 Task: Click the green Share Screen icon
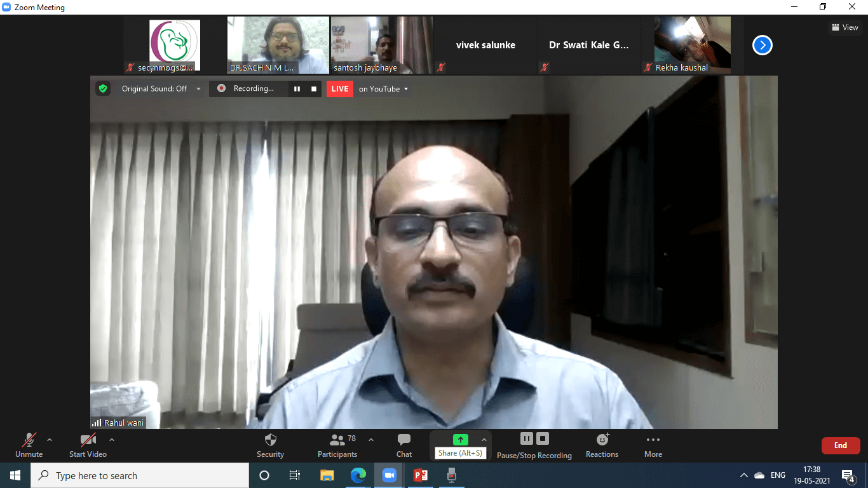coord(460,440)
